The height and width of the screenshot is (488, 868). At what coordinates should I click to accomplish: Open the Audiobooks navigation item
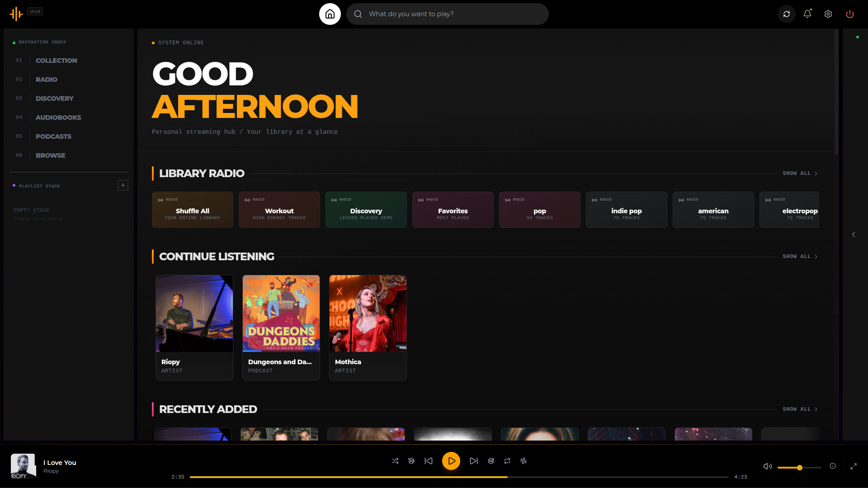coord(58,117)
